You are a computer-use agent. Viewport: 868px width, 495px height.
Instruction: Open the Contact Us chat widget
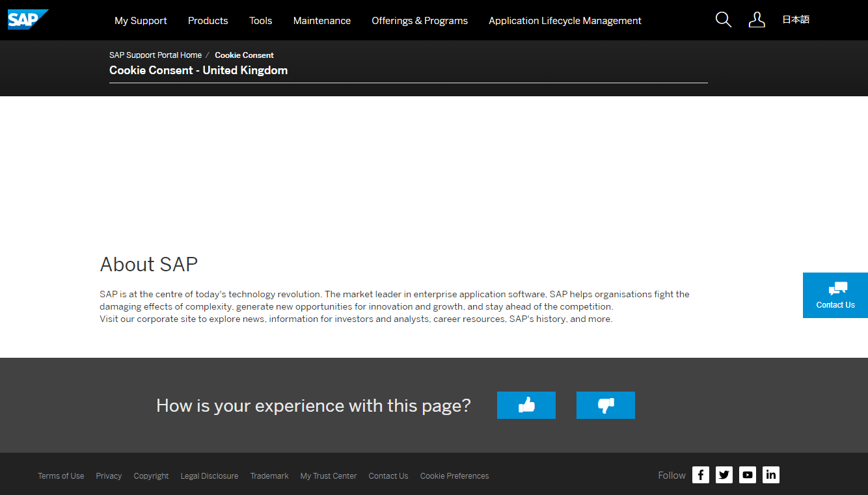[835, 295]
